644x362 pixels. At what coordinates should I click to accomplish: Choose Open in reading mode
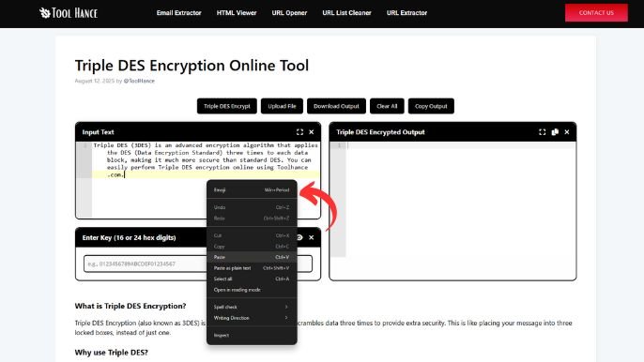pyautogui.click(x=252, y=290)
